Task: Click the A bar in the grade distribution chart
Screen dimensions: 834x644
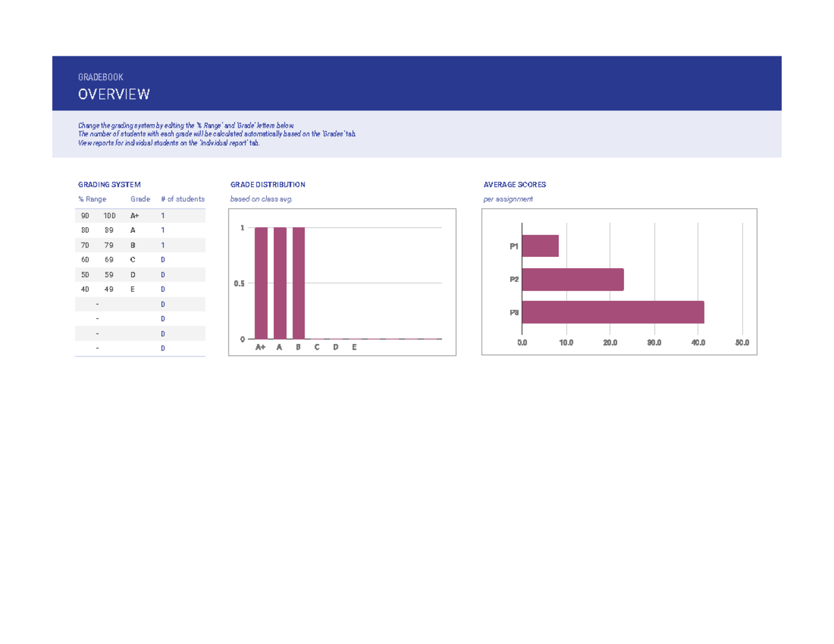Action: (x=280, y=283)
